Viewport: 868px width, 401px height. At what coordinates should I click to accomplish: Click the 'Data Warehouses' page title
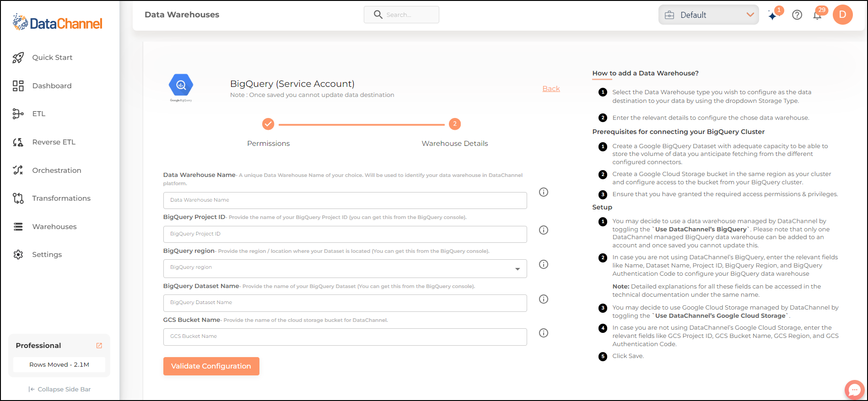point(182,15)
